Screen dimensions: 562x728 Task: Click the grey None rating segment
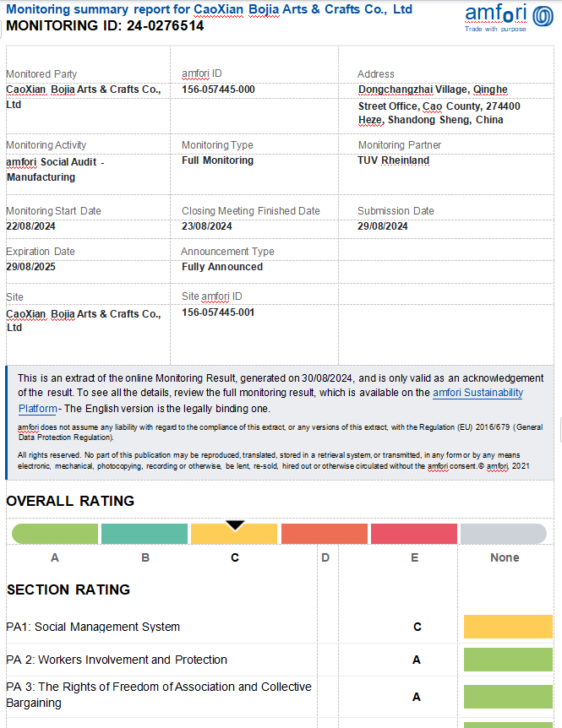504,534
